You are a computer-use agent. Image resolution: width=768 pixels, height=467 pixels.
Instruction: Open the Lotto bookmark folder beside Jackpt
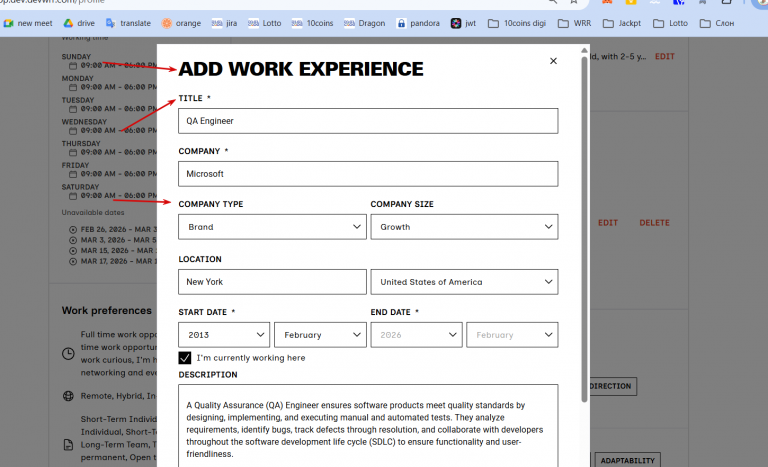pos(671,23)
